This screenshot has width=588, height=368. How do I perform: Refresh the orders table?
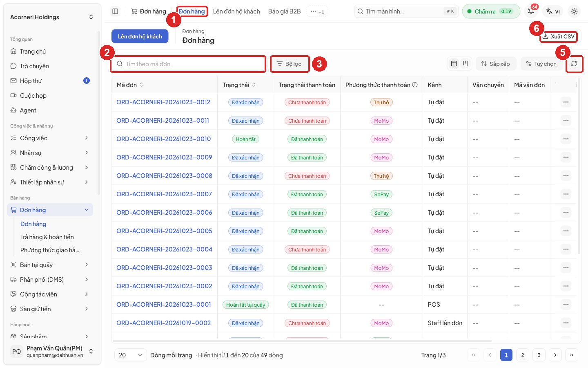(x=574, y=64)
